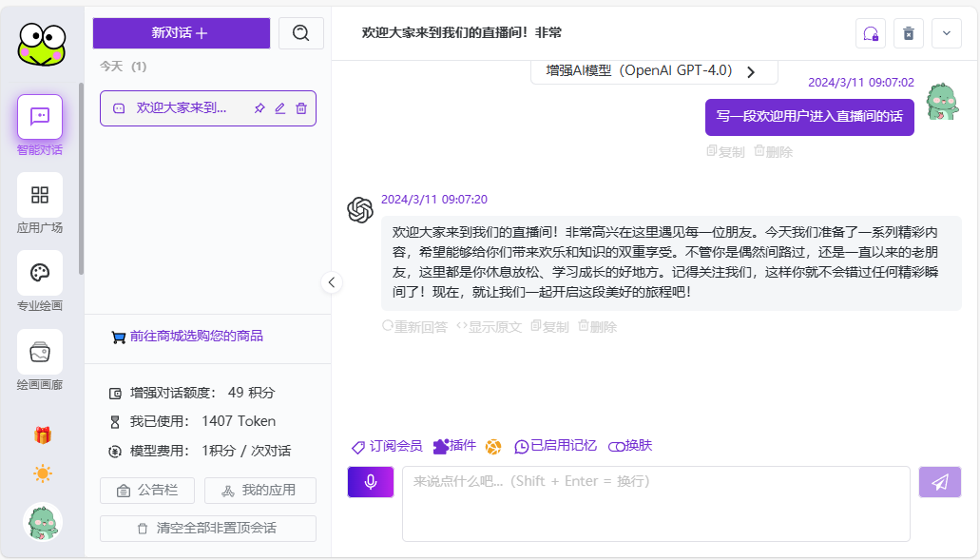This screenshot has width=980, height=560.
Task: Switch to 智能对话 section
Action: tap(39, 118)
